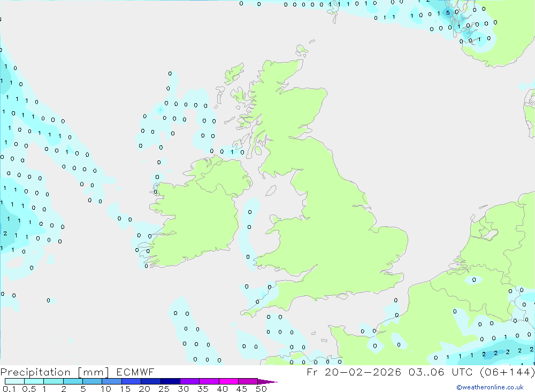Click the legend label '40'
535x392 pixels.
[x=222, y=389]
